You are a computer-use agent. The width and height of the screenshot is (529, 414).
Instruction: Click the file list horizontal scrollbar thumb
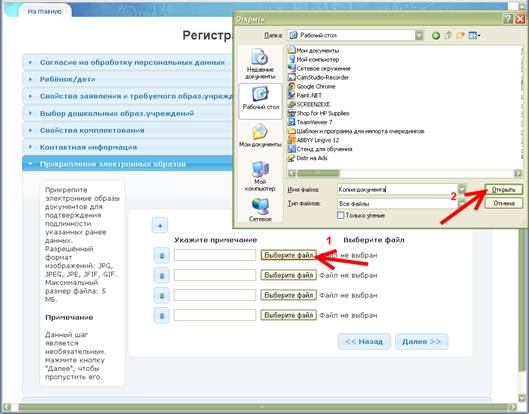(x=318, y=173)
